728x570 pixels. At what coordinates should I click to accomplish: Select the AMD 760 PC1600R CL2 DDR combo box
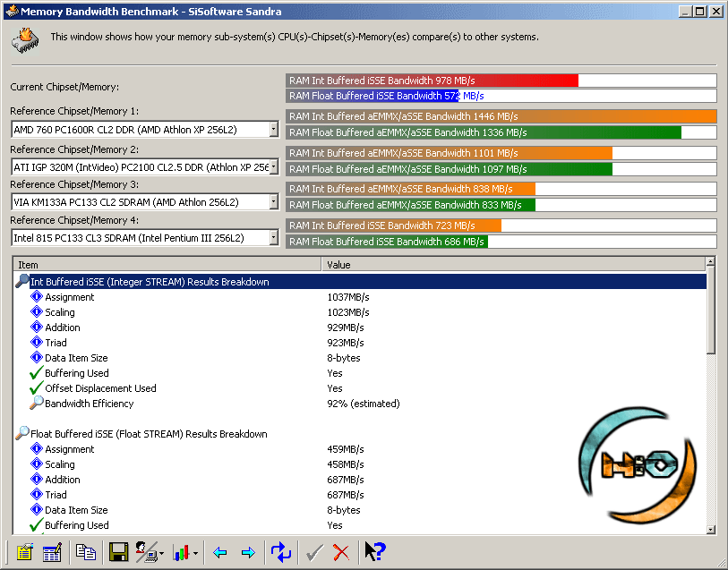tap(145, 130)
